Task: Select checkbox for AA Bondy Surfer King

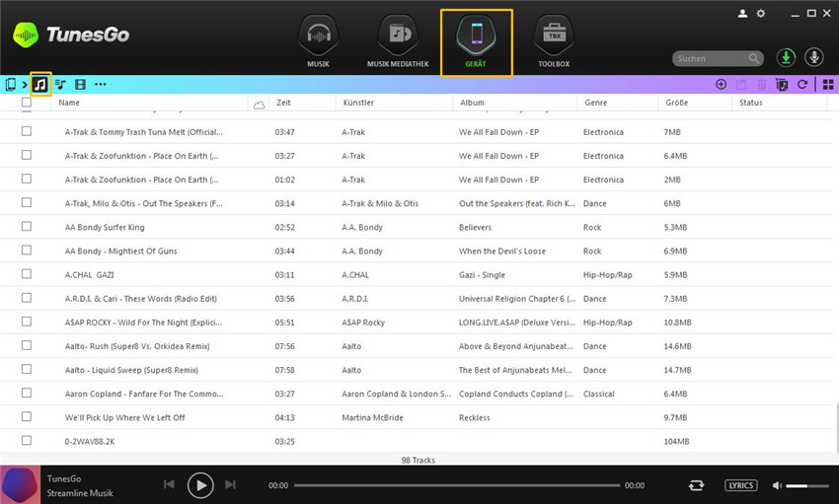Action: point(27,227)
